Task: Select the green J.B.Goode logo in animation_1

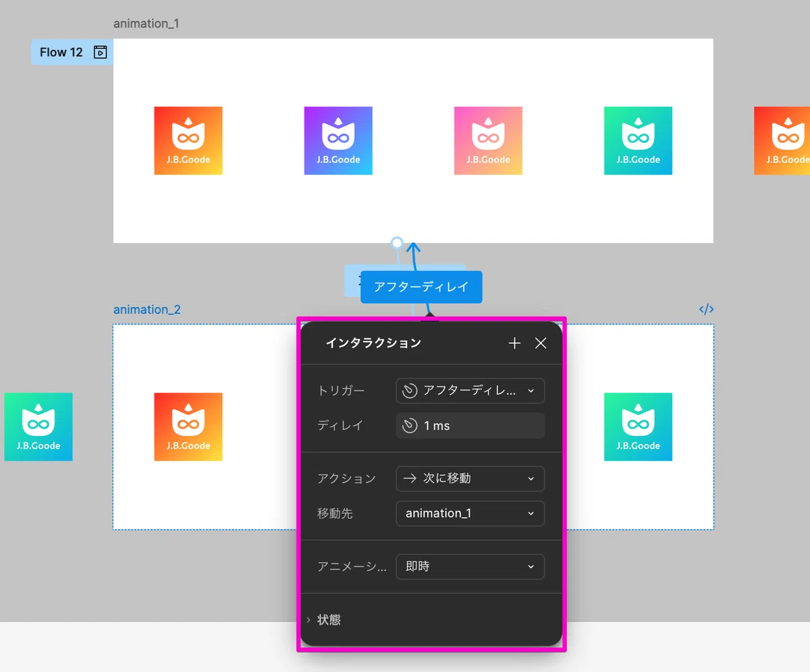Action: point(638,140)
